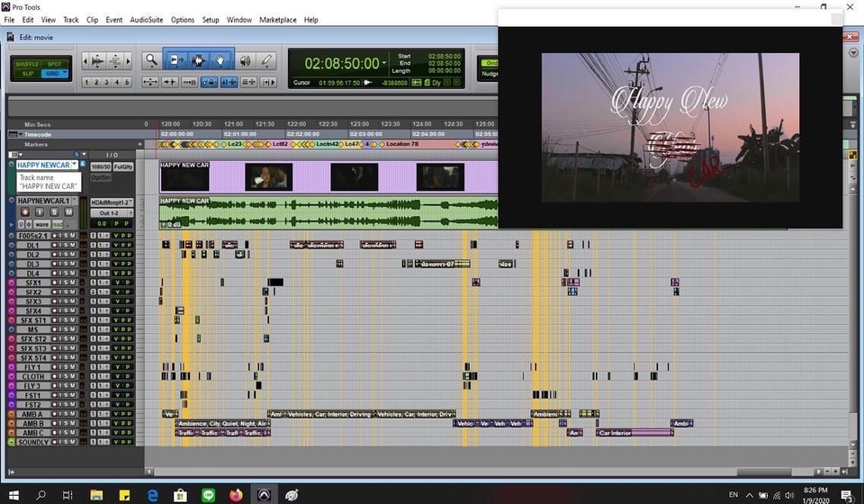Image resolution: width=864 pixels, height=504 pixels.
Task: Select the Zoomer tool
Action: pos(150,60)
